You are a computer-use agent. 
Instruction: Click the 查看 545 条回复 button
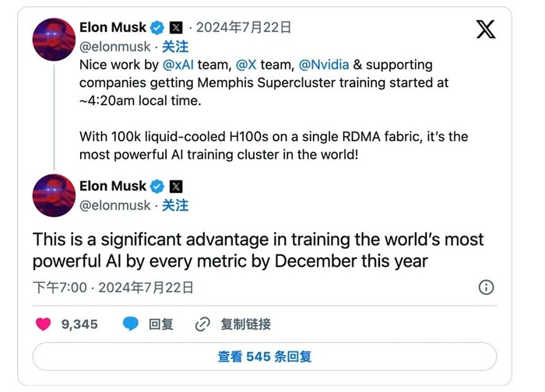(265, 356)
